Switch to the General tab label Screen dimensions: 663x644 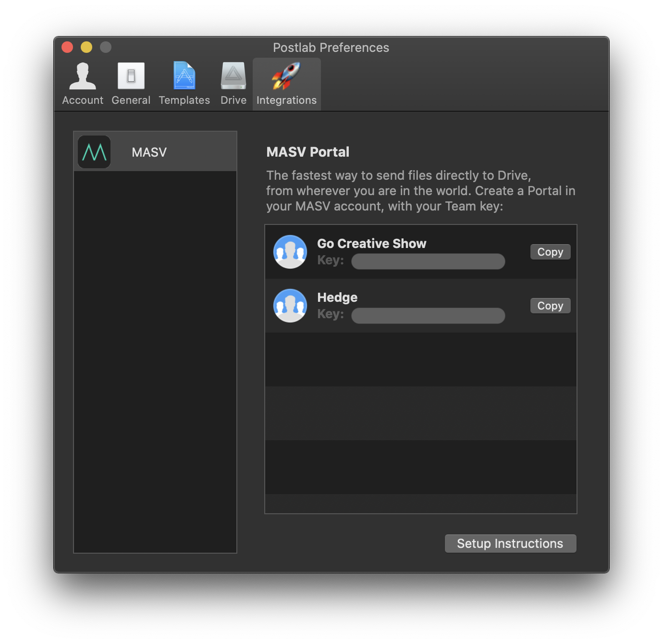click(131, 100)
